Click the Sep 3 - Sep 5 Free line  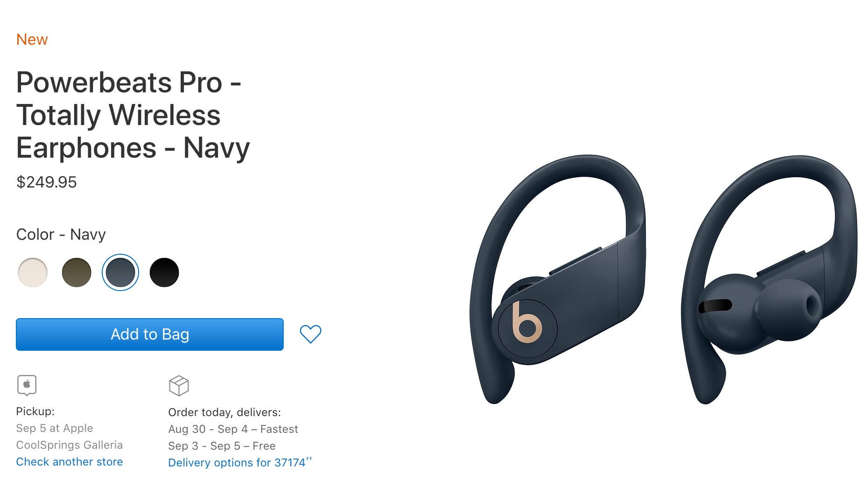(222, 446)
